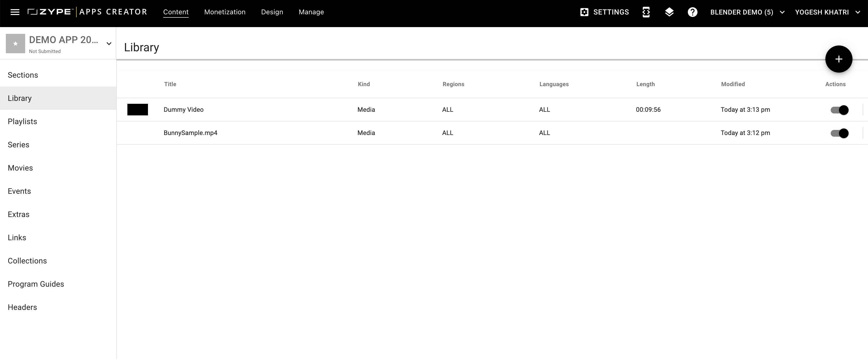Open the device preview icon
This screenshot has width=868, height=359.
[x=646, y=12]
